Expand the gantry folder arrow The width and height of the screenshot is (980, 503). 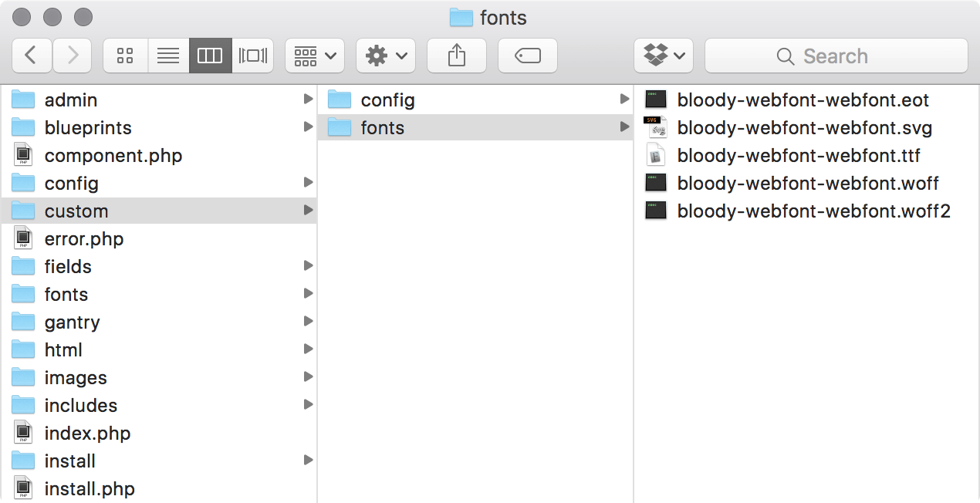(308, 322)
